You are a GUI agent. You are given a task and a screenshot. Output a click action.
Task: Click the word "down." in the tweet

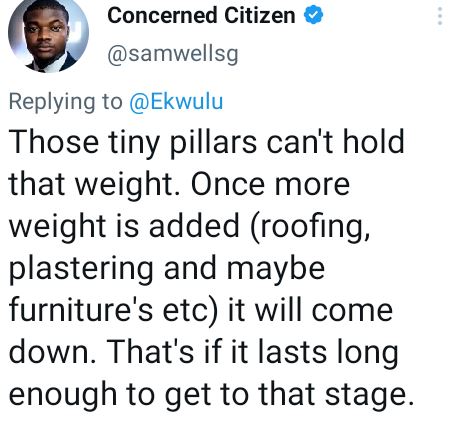click(x=52, y=352)
